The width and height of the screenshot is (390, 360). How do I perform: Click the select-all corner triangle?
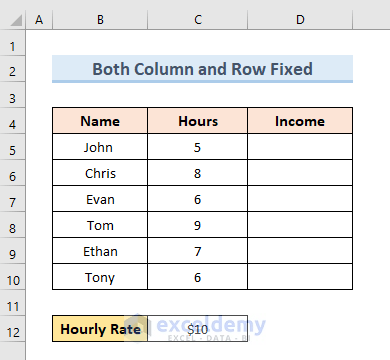[x=16, y=20]
